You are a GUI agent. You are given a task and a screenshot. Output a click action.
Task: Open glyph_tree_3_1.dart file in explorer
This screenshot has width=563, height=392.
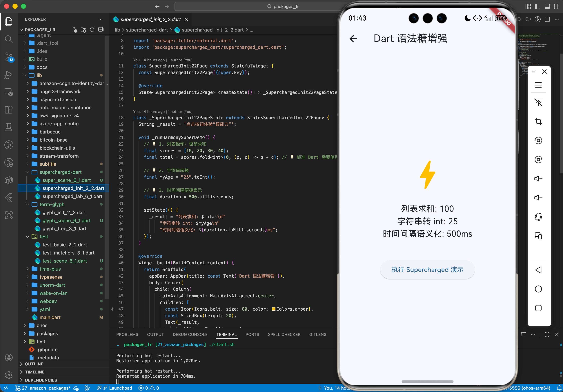[x=64, y=229]
